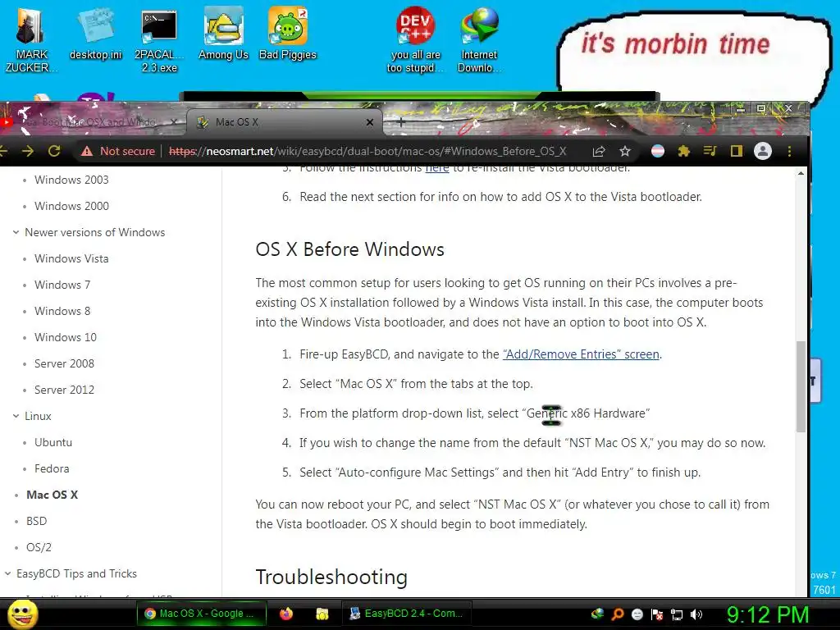Viewport: 840px width, 630px height.
Task: Click the 9:12 PM taskbar clock
Action: [x=768, y=614]
